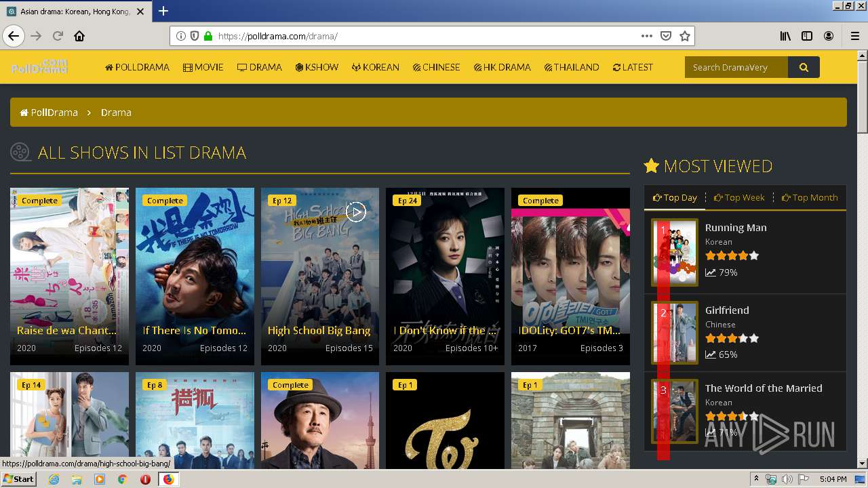
Task: Open the CHINESE nav menu item
Action: (436, 67)
